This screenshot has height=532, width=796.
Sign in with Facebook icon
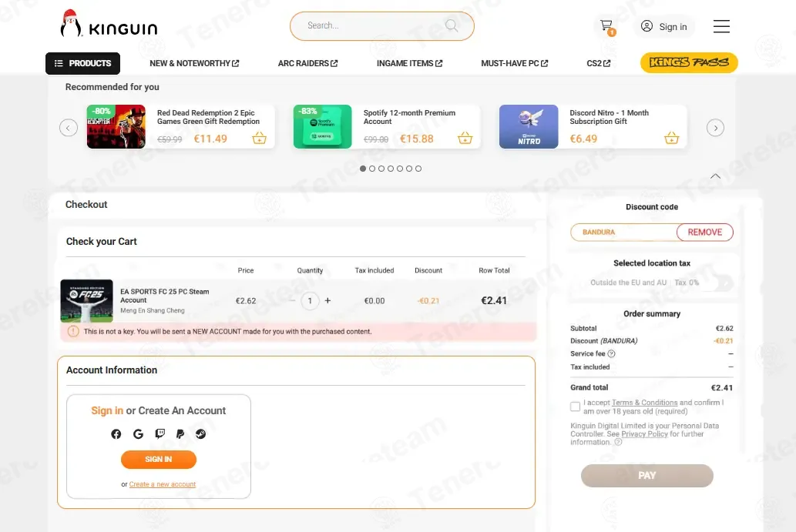[116, 434]
